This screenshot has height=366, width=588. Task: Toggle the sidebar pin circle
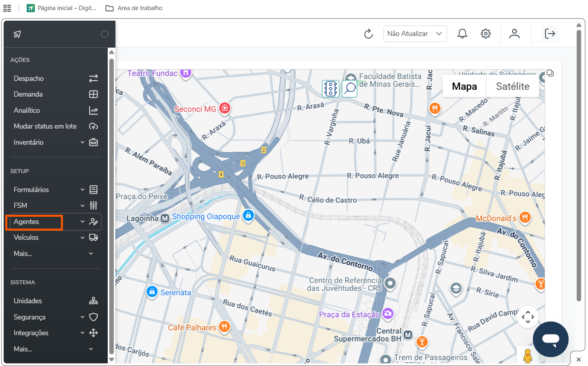pos(104,34)
